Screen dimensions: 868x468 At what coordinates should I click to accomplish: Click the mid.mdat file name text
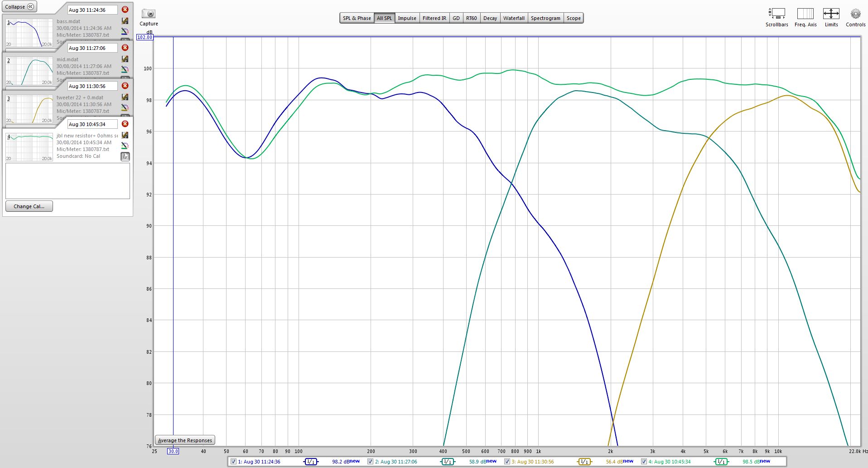pyautogui.click(x=68, y=59)
